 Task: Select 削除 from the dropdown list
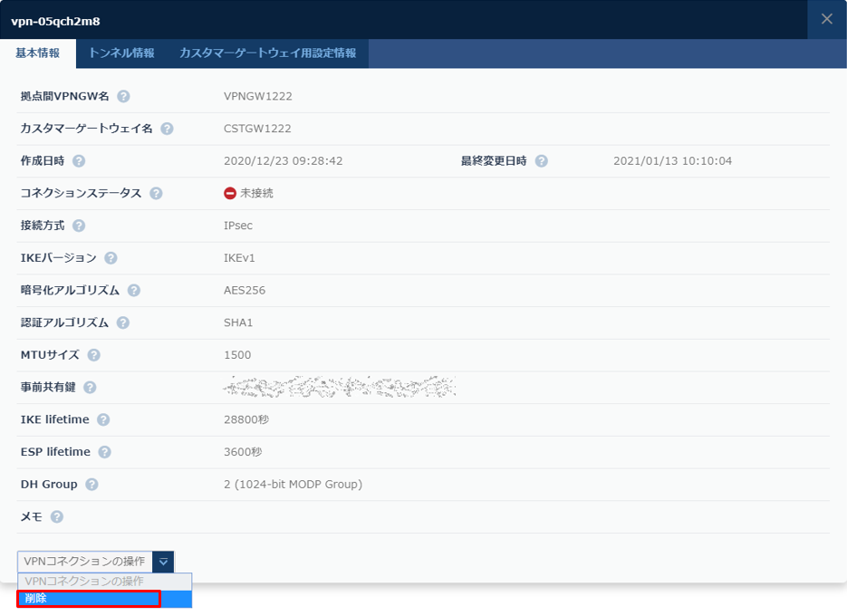click(x=89, y=599)
